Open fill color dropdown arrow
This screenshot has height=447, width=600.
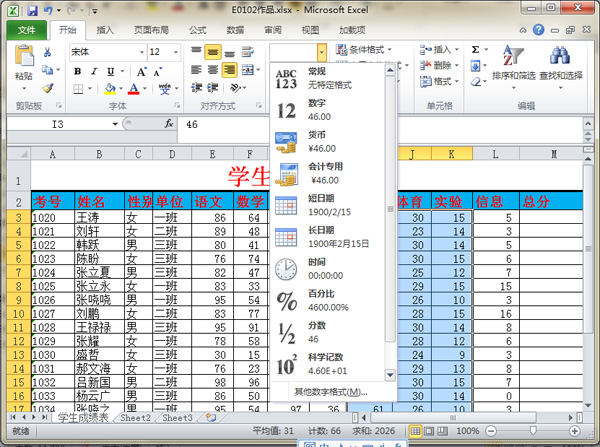pyautogui.click(x=121, y=89)
